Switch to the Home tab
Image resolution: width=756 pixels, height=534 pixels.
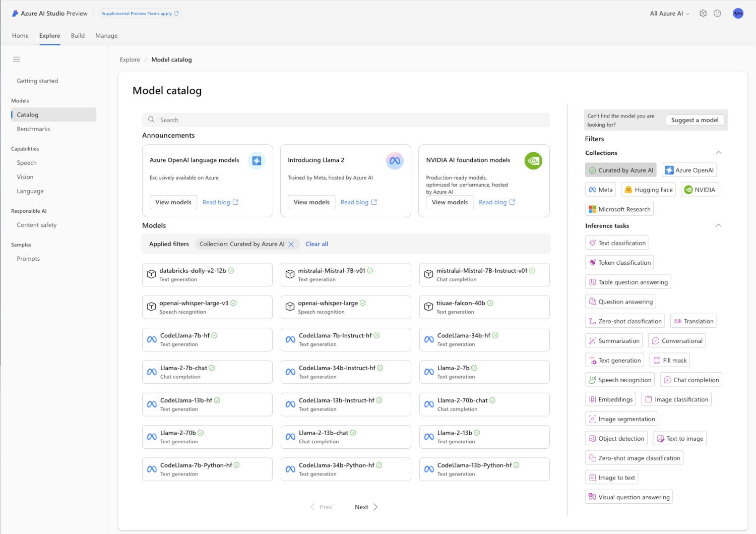click(x=20, y=36)
